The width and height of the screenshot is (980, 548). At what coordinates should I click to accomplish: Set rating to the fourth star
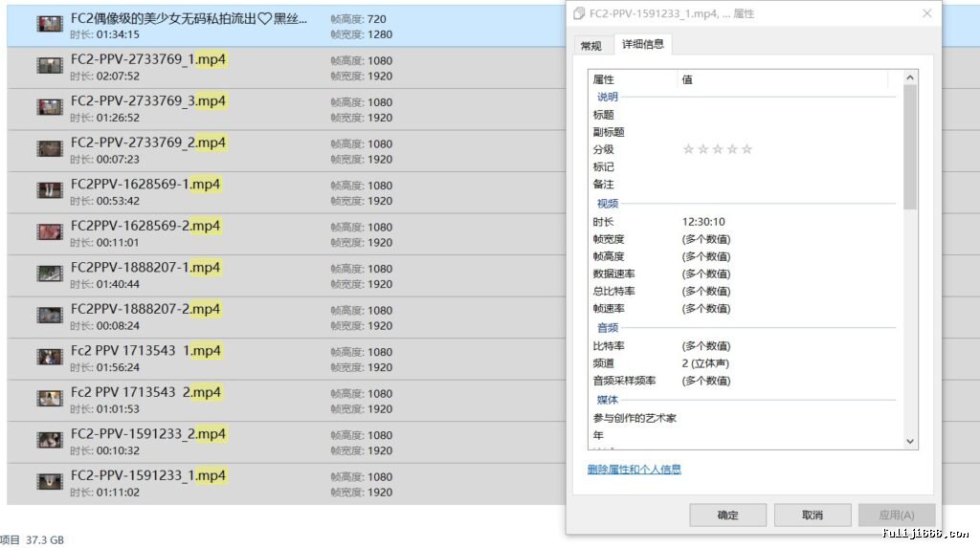pyautogui.click(x=732, y=149)
